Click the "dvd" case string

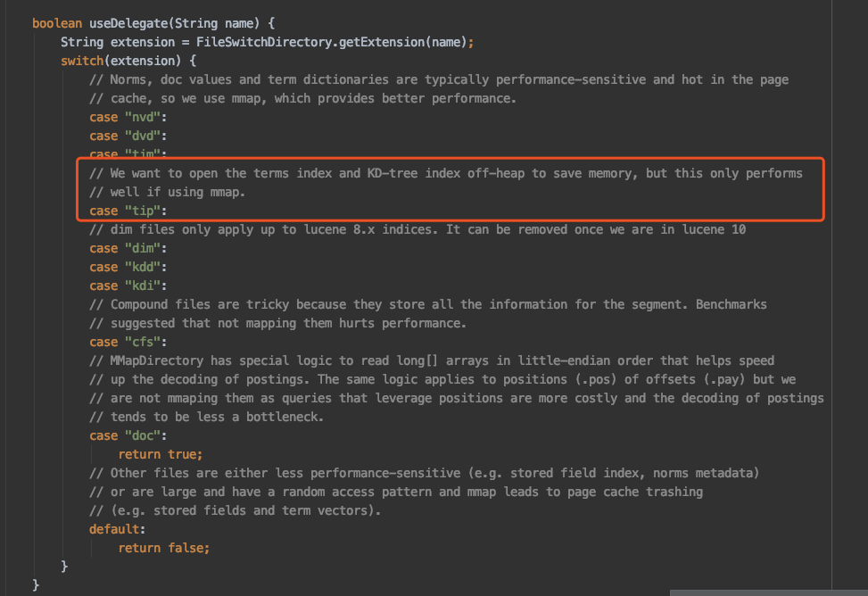(x=143, y=137)
